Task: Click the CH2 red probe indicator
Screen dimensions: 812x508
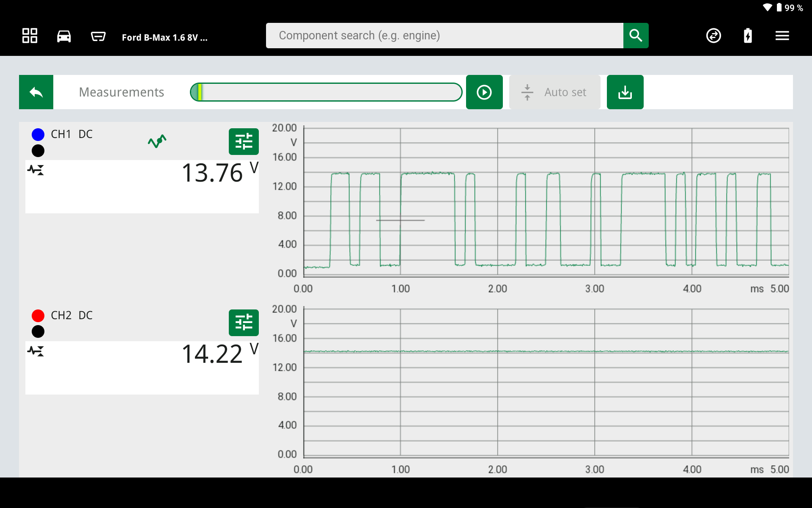Action: (38, 316)
